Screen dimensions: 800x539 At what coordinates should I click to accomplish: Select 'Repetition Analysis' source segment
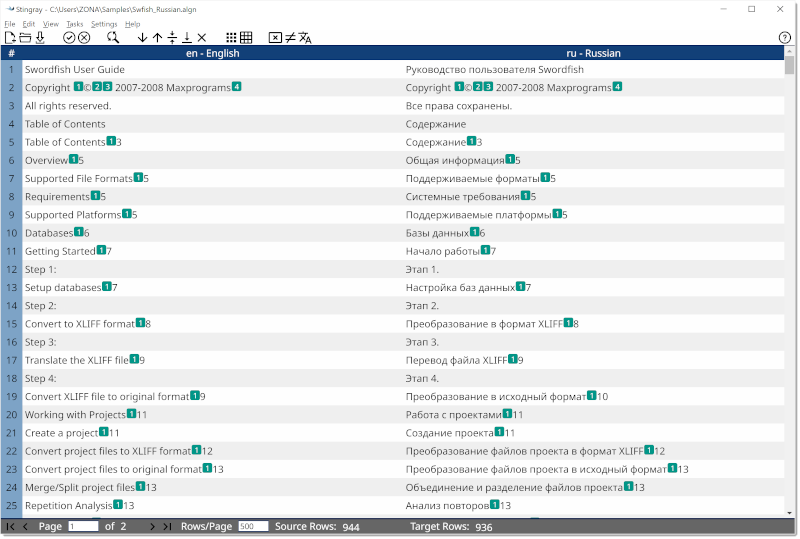212,506
